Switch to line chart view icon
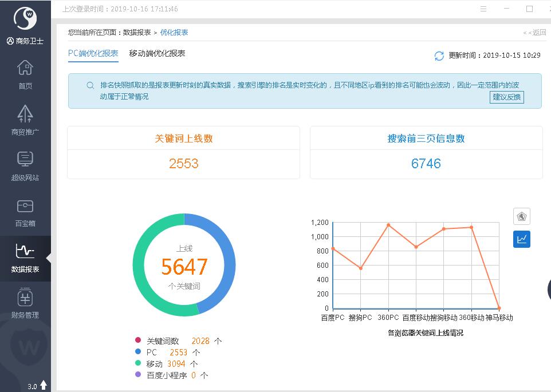Image resolution: width=551 pixels, height=392 pixels. [x=521, y=239]
